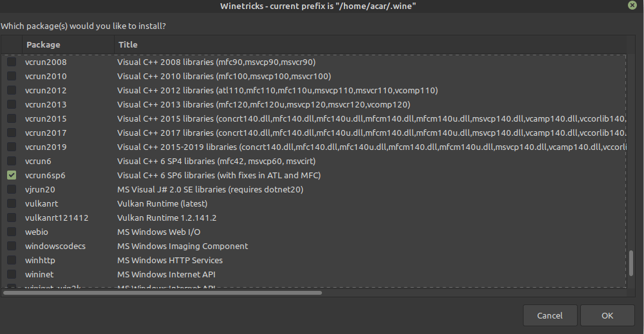
Task: Close the Winetricks window
Action: pos(632,5)
